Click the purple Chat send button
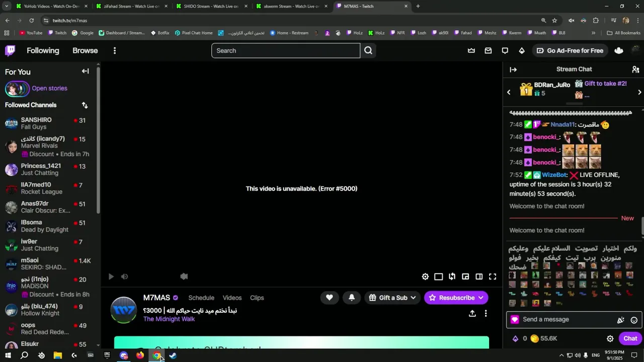 click(x=630, y=338)
